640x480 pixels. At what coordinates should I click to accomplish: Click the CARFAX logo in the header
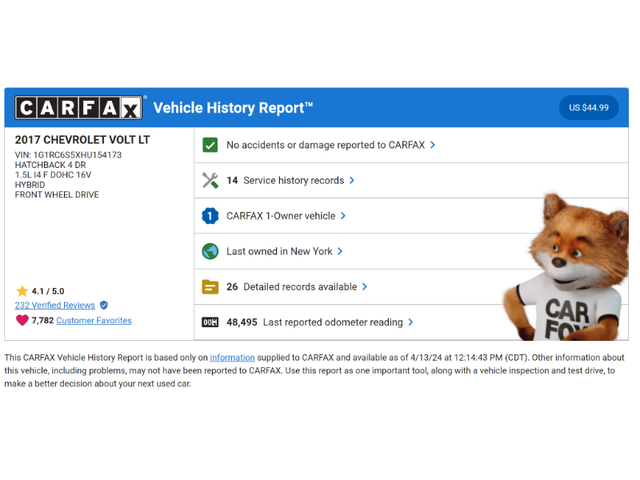pyautogui.click(x=79, y=108)
